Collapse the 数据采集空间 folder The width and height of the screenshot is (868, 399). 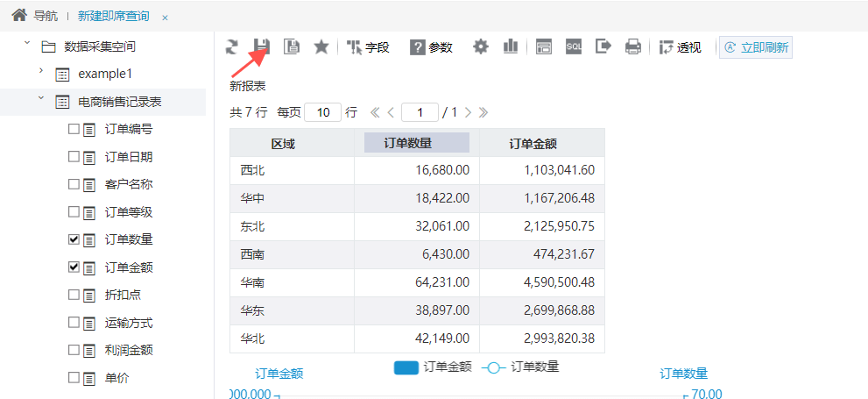pyautogui.click(x=26, y=45)
